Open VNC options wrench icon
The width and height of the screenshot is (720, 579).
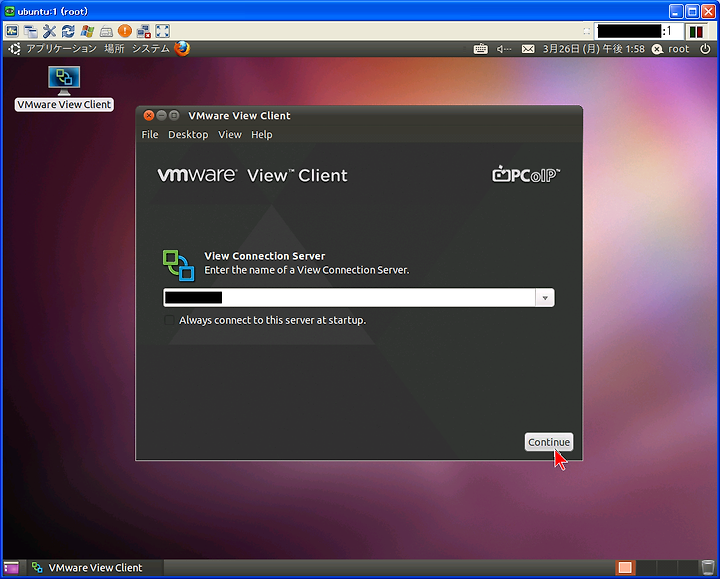(49, 31)
